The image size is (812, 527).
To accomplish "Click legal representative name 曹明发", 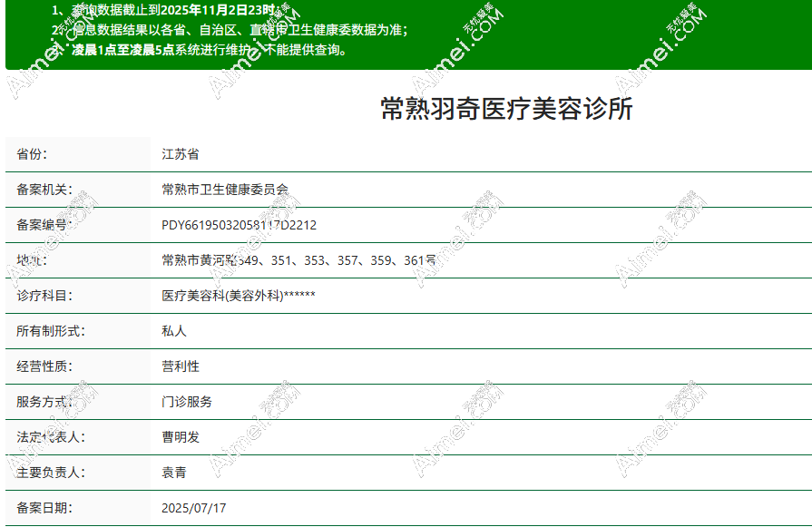I will [x=178, y=436].
